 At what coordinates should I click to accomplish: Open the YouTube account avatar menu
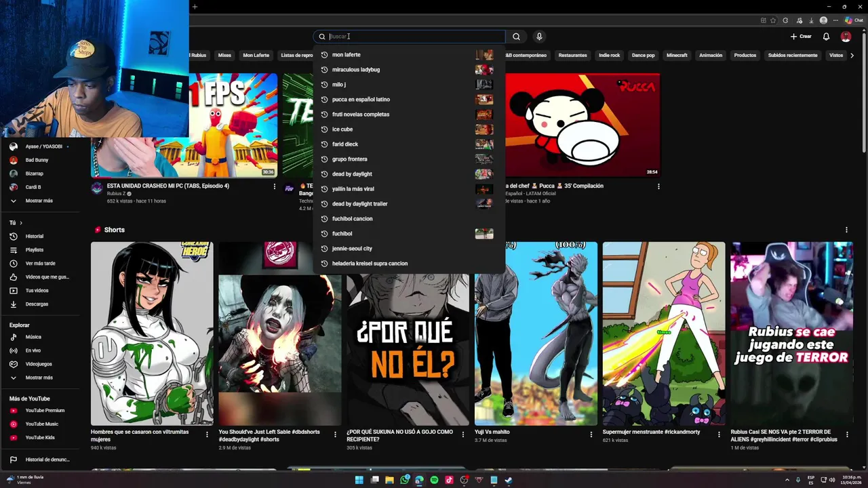(846, 37)
